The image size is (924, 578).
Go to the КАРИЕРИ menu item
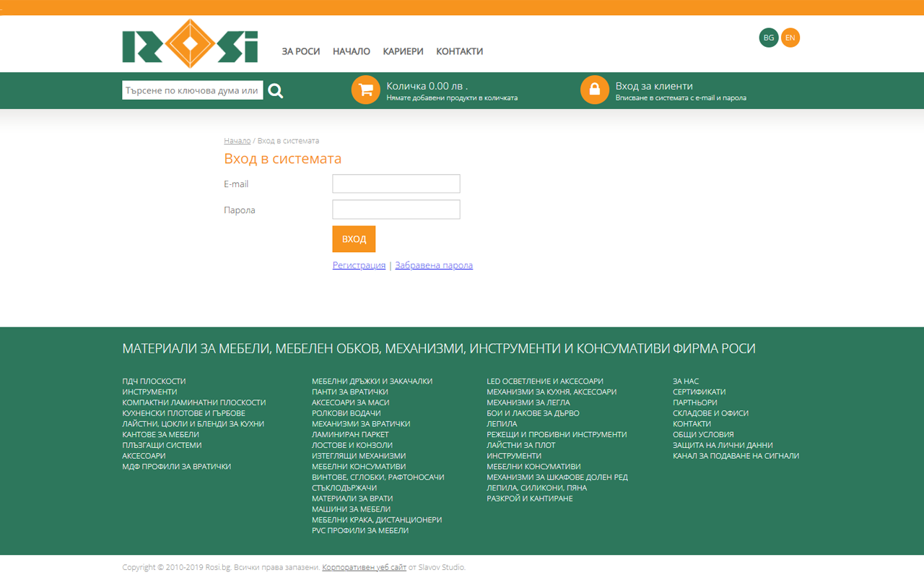(403, 51)
